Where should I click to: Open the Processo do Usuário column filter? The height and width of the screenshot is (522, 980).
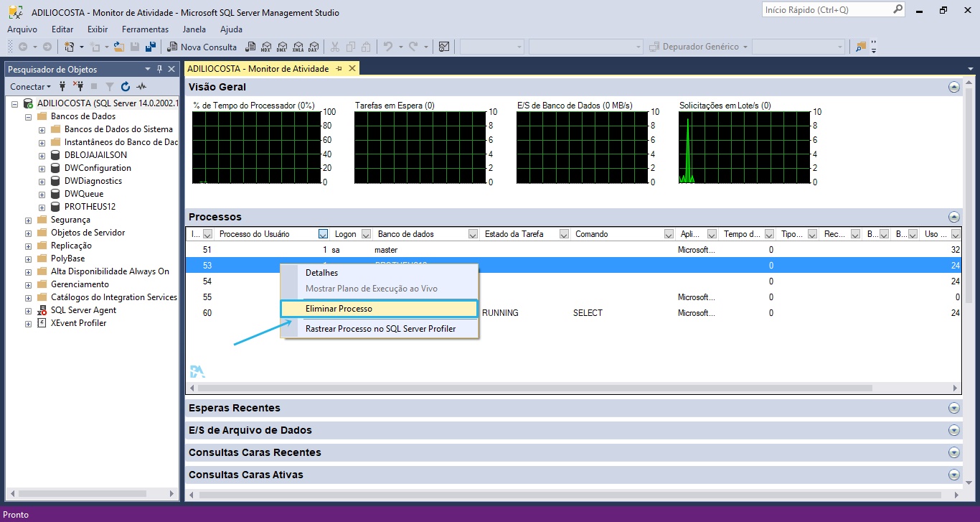pos(323,234)
